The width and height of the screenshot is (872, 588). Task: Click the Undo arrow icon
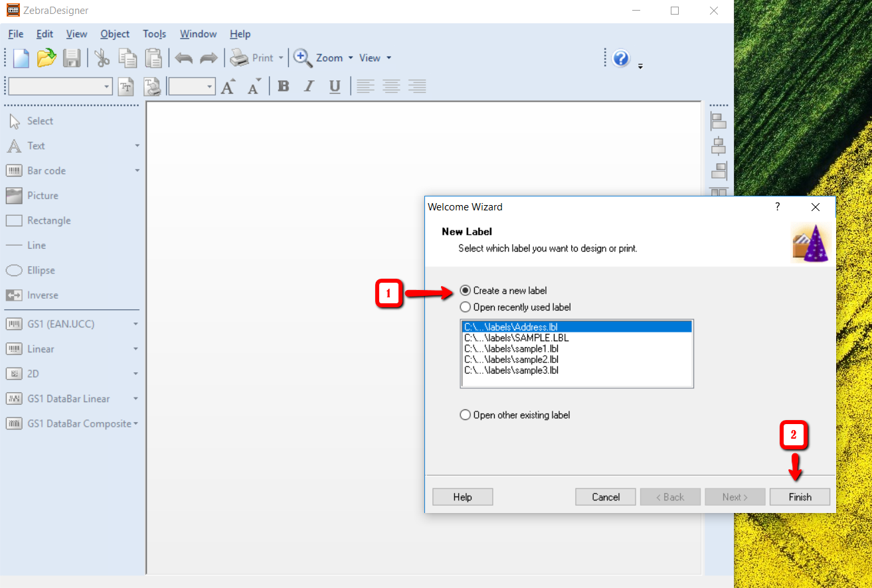pyautogui.click(x=184, y=58)
